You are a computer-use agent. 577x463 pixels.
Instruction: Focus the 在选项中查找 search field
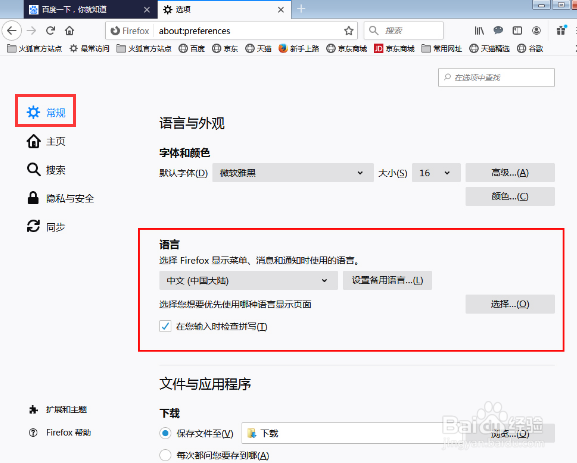[496, 77]
